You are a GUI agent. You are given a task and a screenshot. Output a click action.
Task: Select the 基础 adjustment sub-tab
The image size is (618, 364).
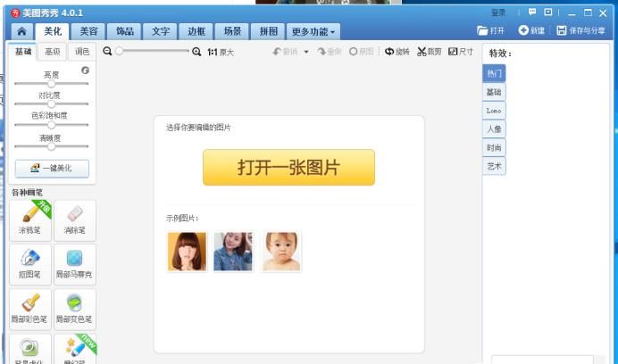click(23, 52)
